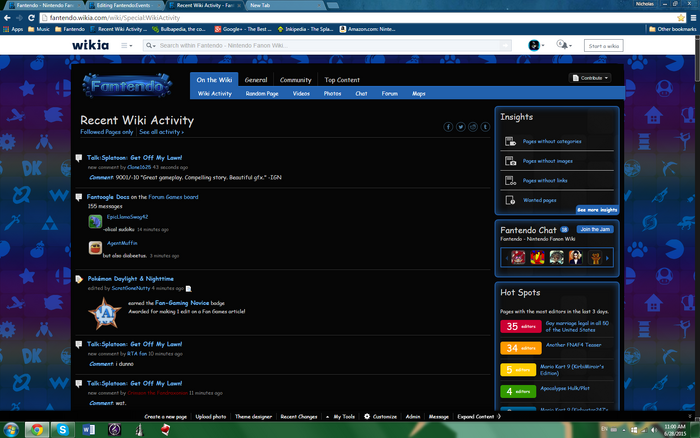Select the On the Wiki tab
This screenshot has width=700, height=438.
214,80
